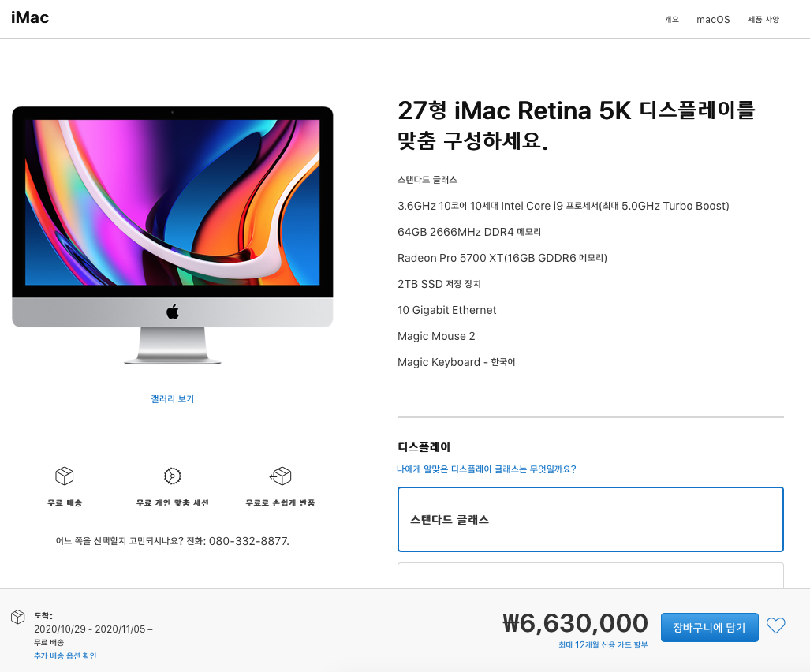Screen dimensions: 810x672
Task: Click the phone number 080-332-8877 text
Action: pyautogui.click(x=249, y=541)
